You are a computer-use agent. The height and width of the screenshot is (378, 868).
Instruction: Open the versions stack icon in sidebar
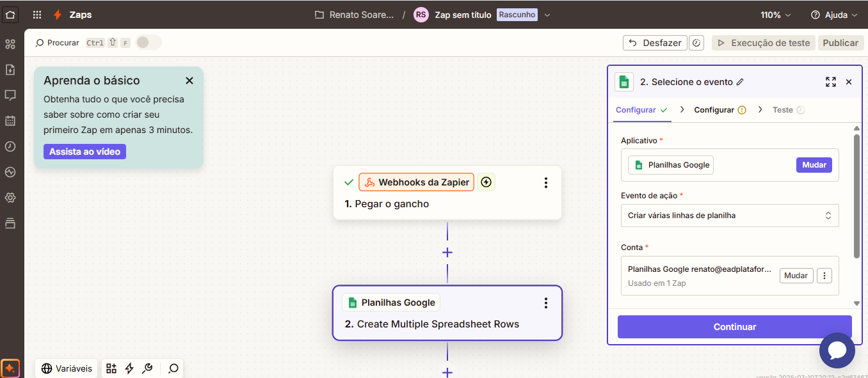[10, 223]
